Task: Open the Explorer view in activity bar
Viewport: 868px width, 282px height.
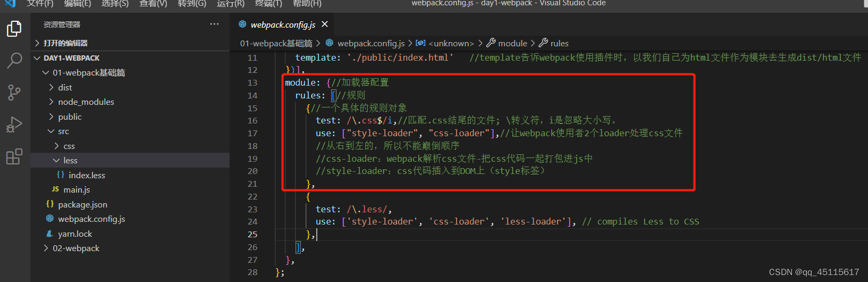Action: point(14,28)
